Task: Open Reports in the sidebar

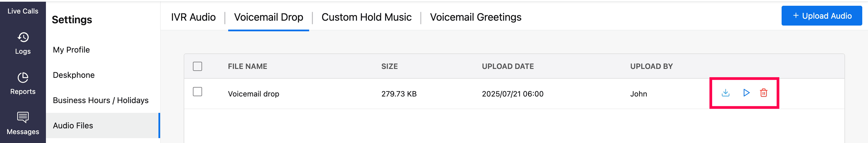Action: (23, 83)
